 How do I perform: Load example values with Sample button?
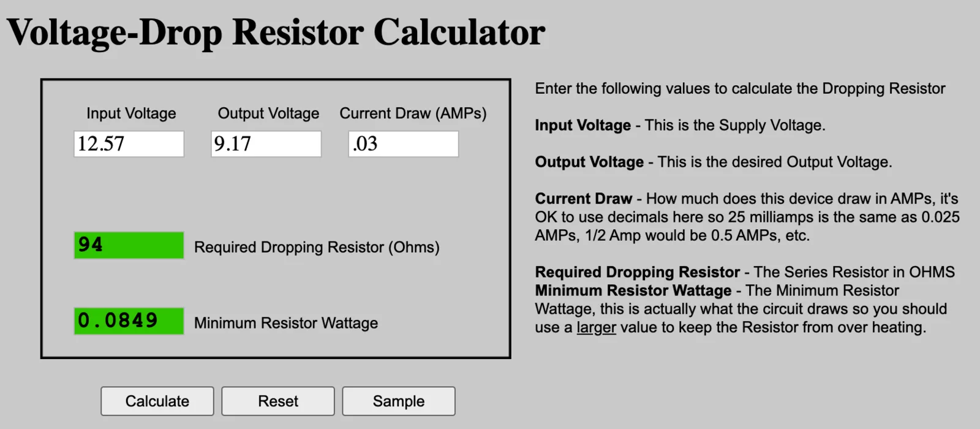[x=399, y=401]
